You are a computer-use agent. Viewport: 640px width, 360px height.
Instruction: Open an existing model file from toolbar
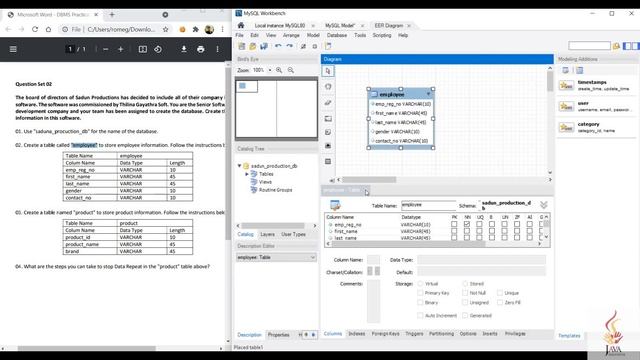pos(253,46)
